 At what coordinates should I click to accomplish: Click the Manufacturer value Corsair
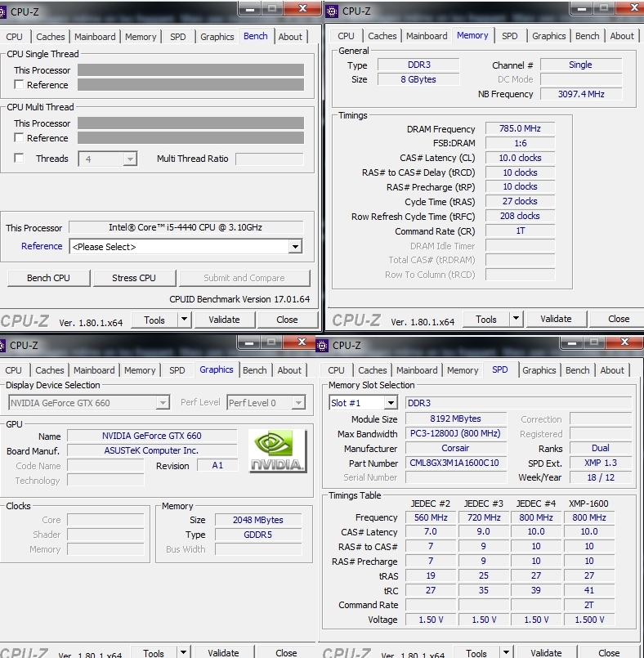click(456, 448)
